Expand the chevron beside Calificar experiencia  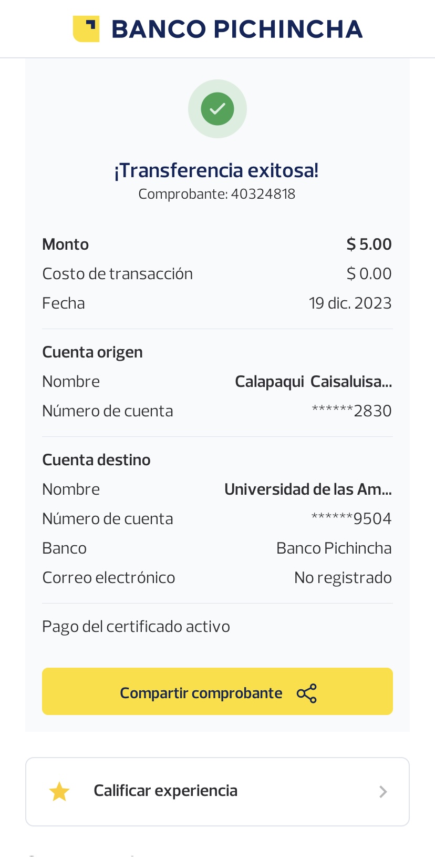tap(383, 792)
